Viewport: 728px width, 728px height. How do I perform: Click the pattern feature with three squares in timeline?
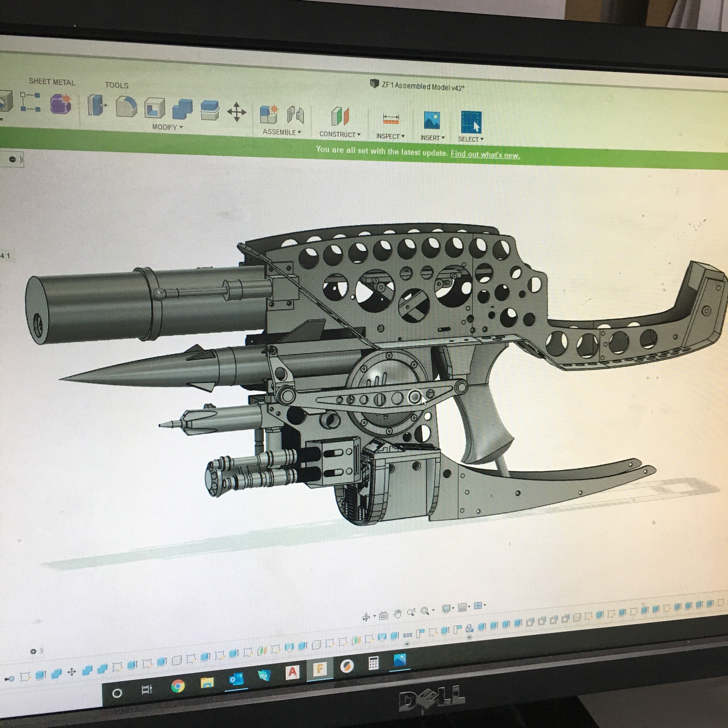pyautogui.click(x=408, y=635)
